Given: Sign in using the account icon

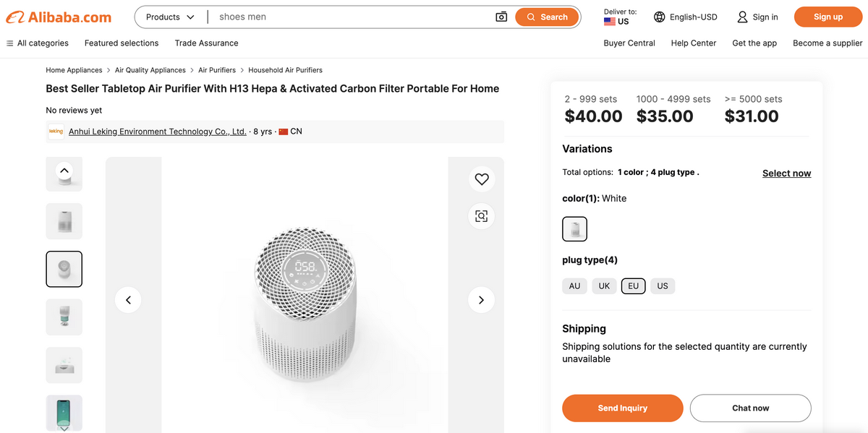Looking at the screenshot, I should (743, 16).
